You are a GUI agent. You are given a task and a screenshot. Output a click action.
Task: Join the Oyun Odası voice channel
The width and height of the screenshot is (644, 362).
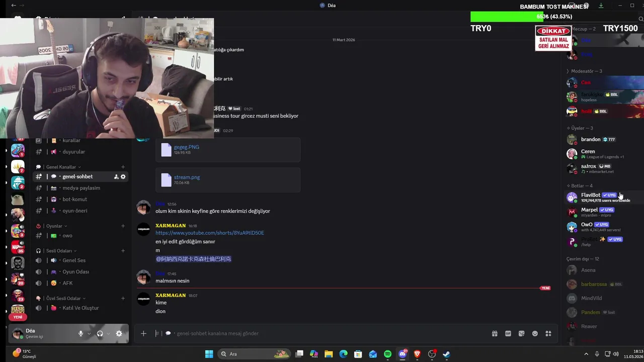[x=80, y=271]
